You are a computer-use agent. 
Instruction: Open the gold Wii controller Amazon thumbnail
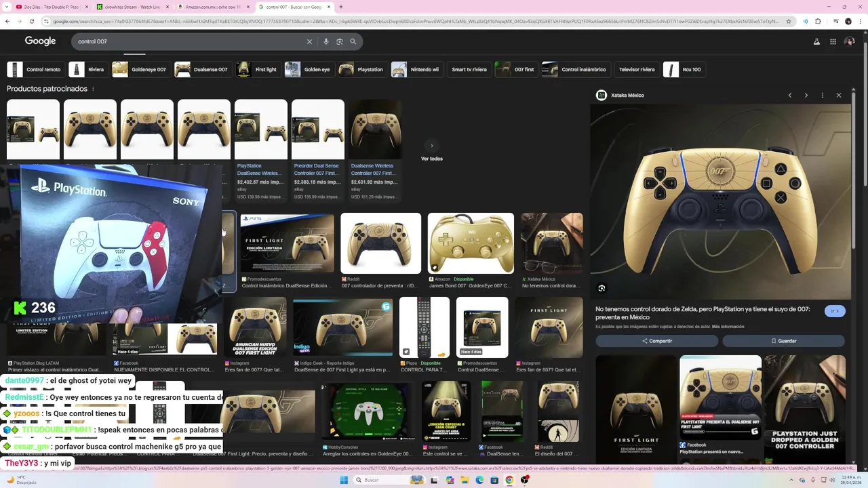471,243
